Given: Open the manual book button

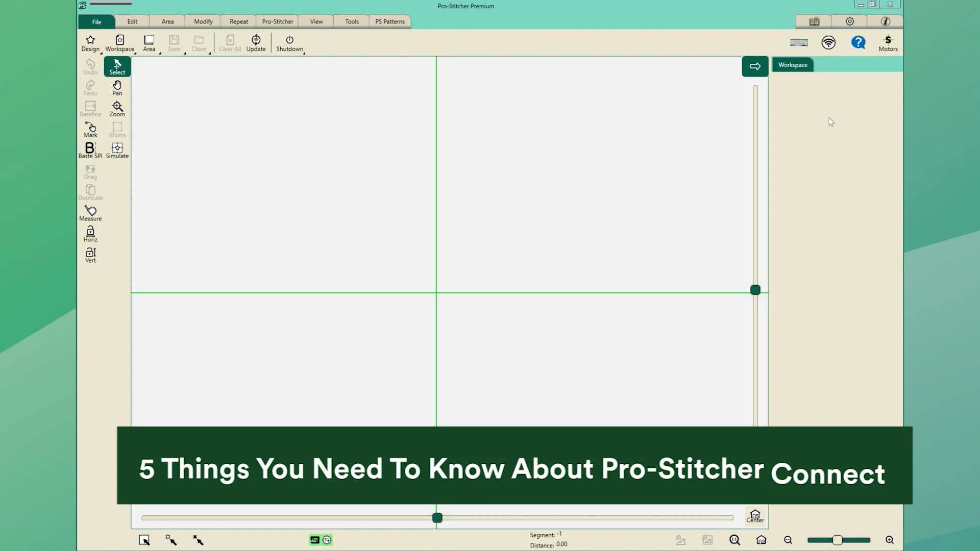Looking at the screenshot, I should point(814,21).
